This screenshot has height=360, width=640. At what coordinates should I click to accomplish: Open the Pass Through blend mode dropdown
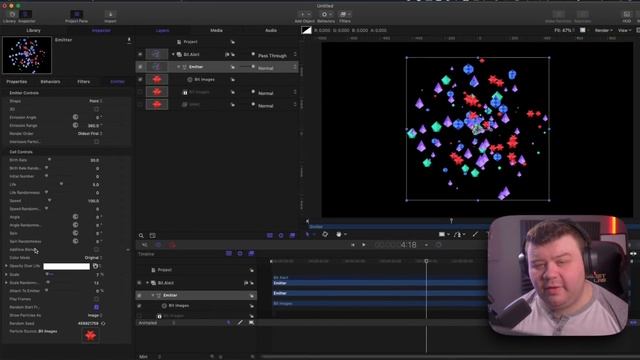click(277, 55)
